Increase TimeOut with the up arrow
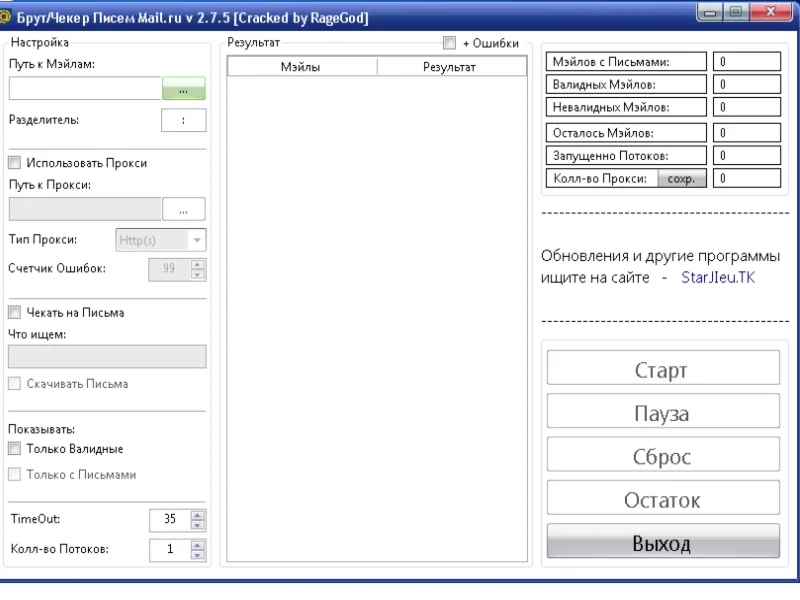The height and width of the screenshot is (600, 800). tap(197, 515)
